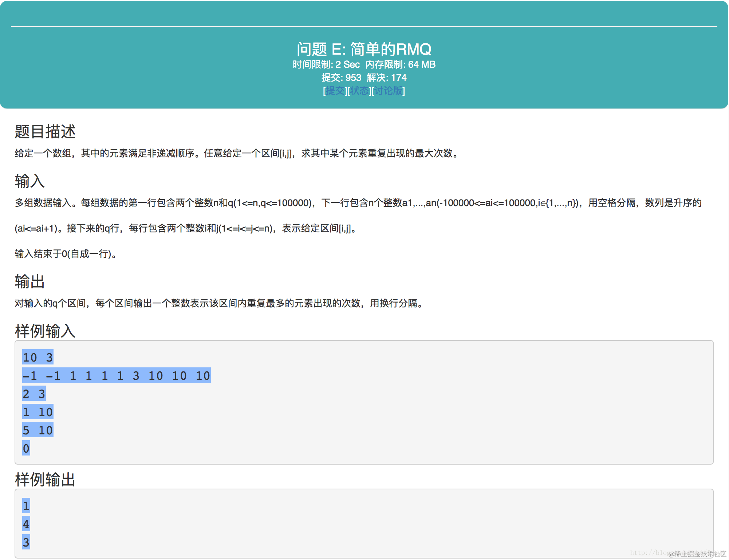
Task: Open the 讨论版 discussion board link
Action: [388, 91]
